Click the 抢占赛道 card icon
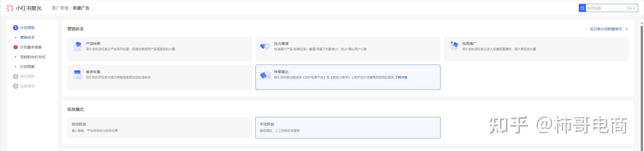Screen dimensions: 644x151 coord(265,46)
